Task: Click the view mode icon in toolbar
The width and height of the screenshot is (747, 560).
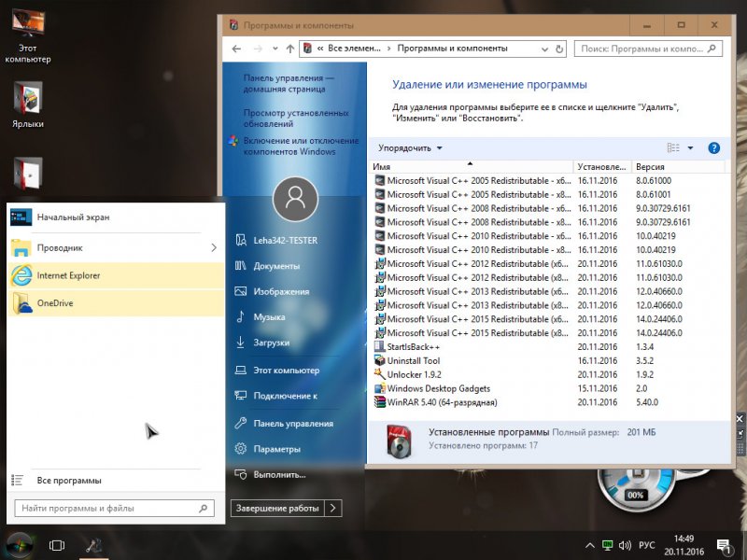Action: [673, 148]
